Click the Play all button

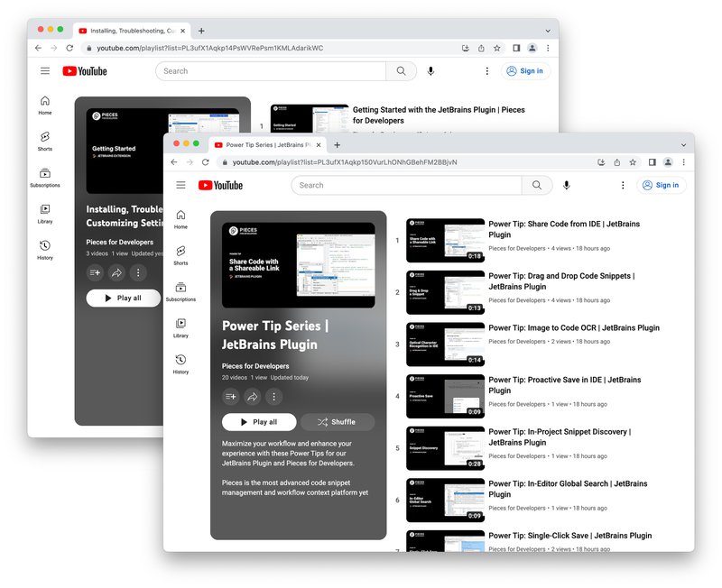pyautogui.click(x=260, y=421)
